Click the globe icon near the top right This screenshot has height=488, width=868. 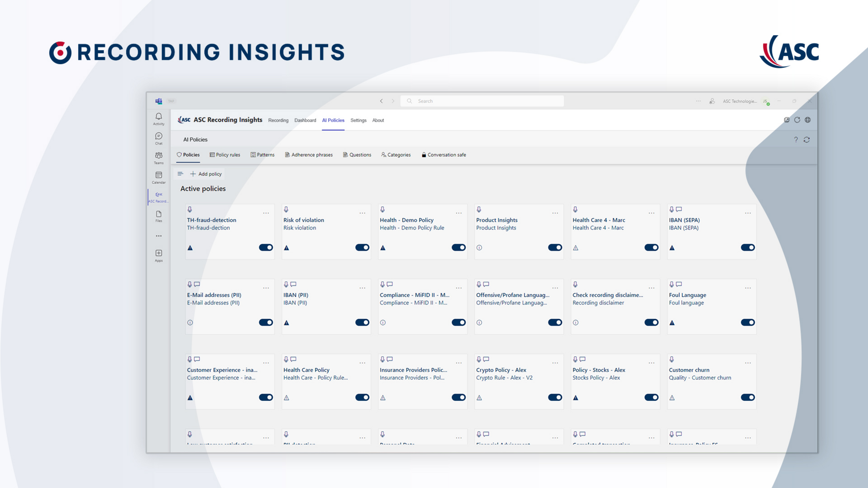point(808,120)
